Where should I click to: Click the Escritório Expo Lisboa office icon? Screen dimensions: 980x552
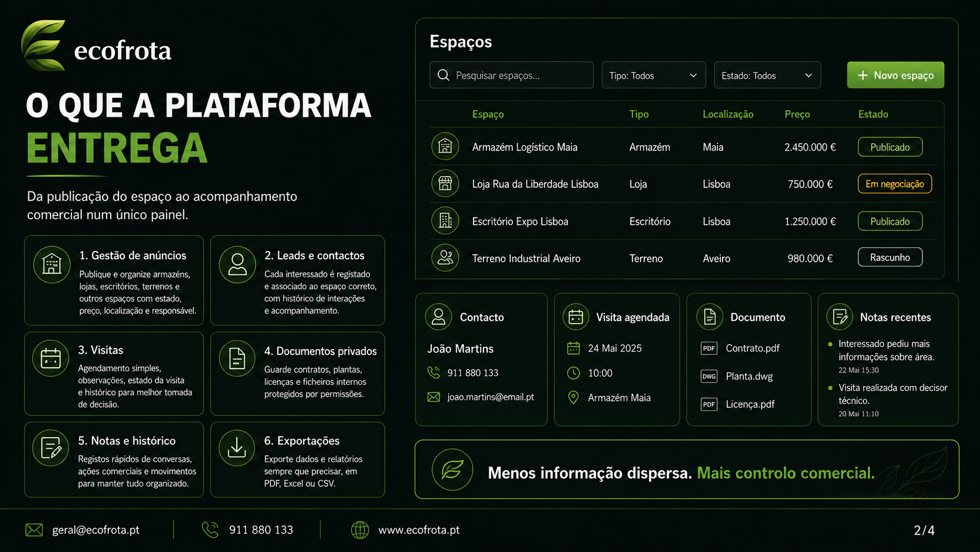tap(445, 221)
